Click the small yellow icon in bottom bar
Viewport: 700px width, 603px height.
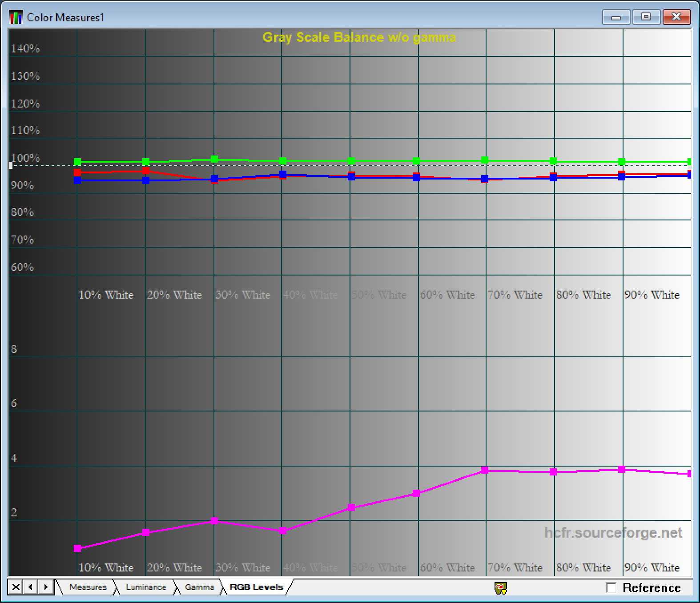tap(501, 588)
